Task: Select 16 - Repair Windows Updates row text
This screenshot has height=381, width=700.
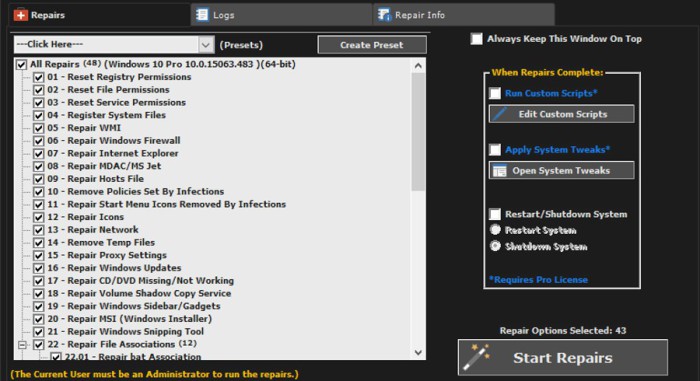Action: 114,268
